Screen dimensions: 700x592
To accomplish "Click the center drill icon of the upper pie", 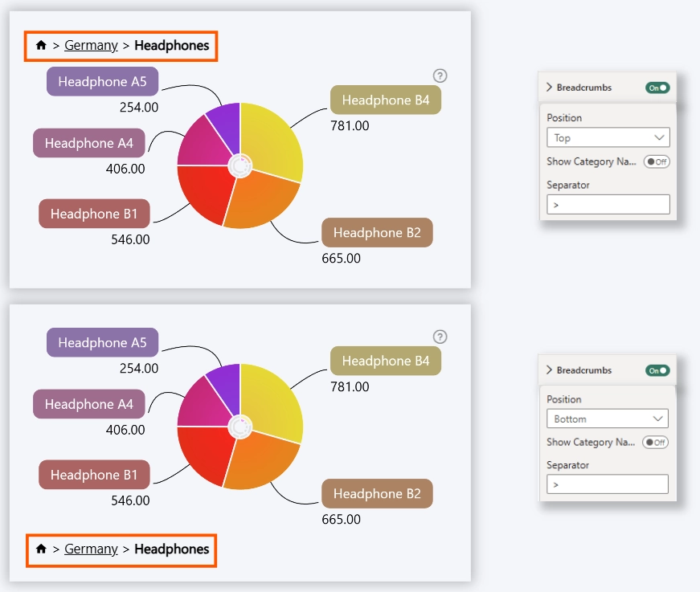I will tap(239, 166).
